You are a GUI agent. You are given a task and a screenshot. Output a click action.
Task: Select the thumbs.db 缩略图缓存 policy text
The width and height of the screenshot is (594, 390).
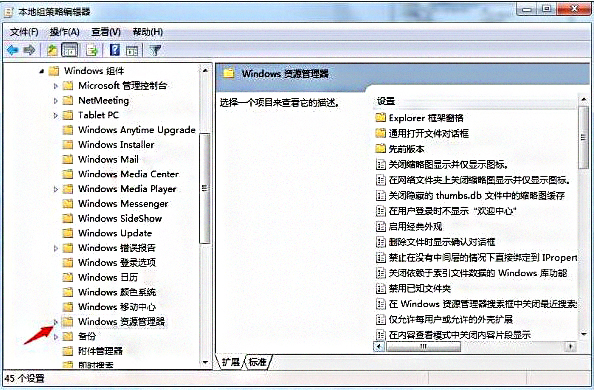(477, 196)
